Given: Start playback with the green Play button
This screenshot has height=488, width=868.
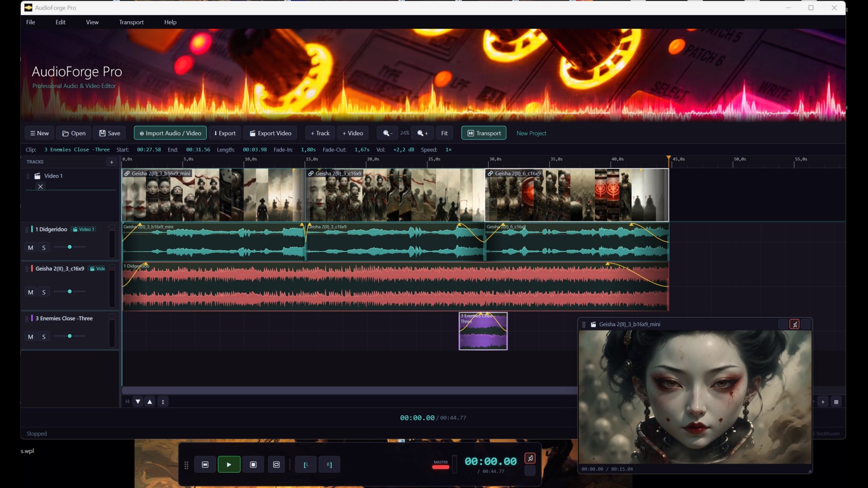Looking at the screenshot, I should 229,465.
